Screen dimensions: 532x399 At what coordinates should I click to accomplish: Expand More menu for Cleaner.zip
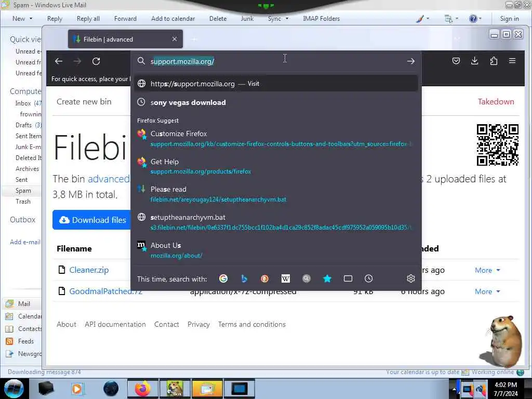pyautogui.click(x=487, y=270)
